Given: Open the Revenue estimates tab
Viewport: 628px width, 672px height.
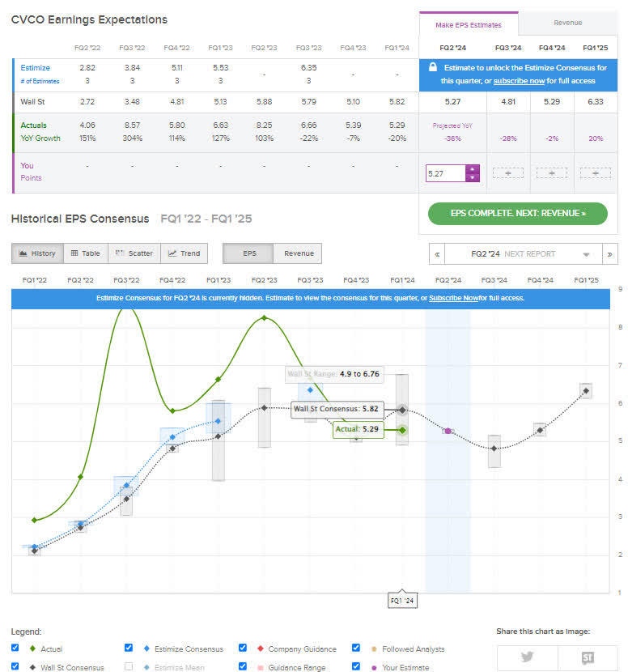Looking at the screenshot, I should 567,23.
